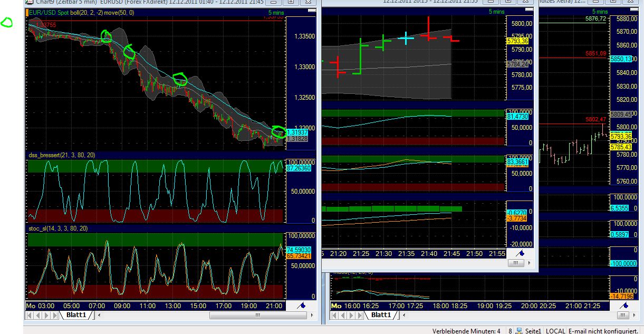Click the 5850,13 price tag in Xetra chart
Viewport: 644px width, 334px height.
[620, 60]
